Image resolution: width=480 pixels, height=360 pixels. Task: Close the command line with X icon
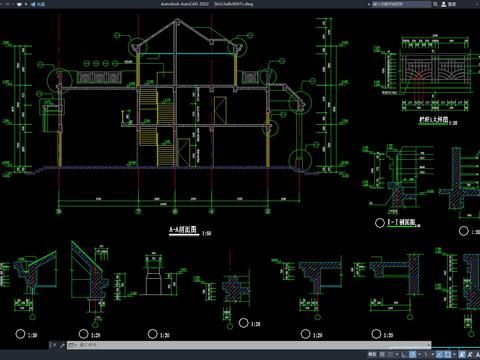tap(54, 345)
